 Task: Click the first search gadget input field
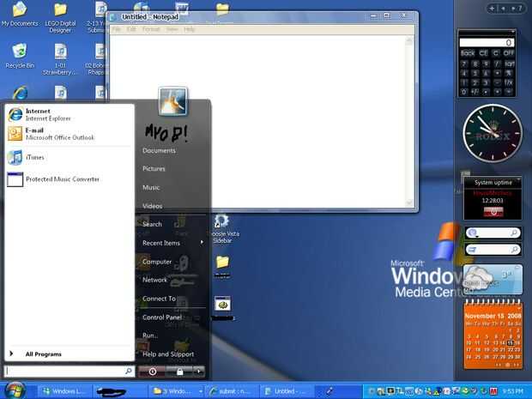pos(494,233)
